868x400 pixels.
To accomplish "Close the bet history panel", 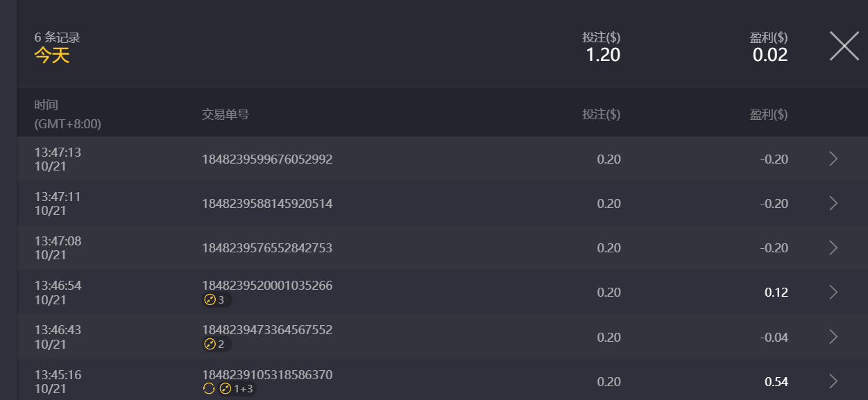I will tap(844, 46).
